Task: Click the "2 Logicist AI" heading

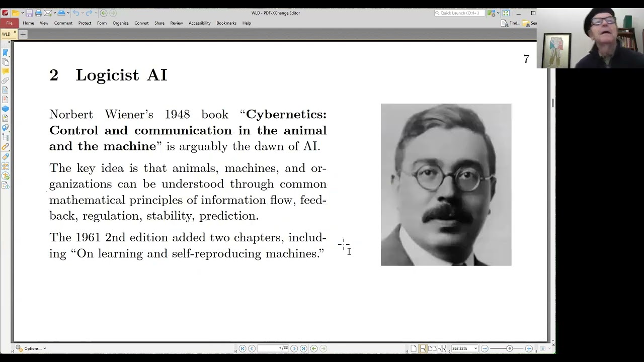Action: pos(108,75)
